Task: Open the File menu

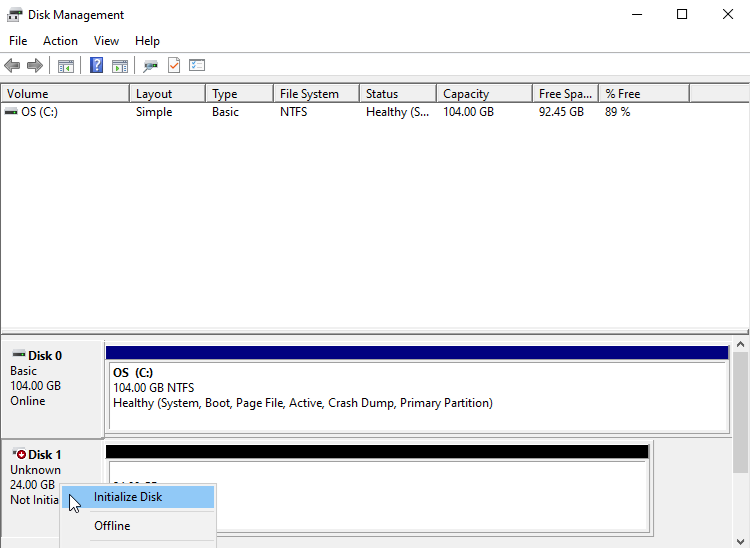Action: pyautogui.click(x=18, y=41)
